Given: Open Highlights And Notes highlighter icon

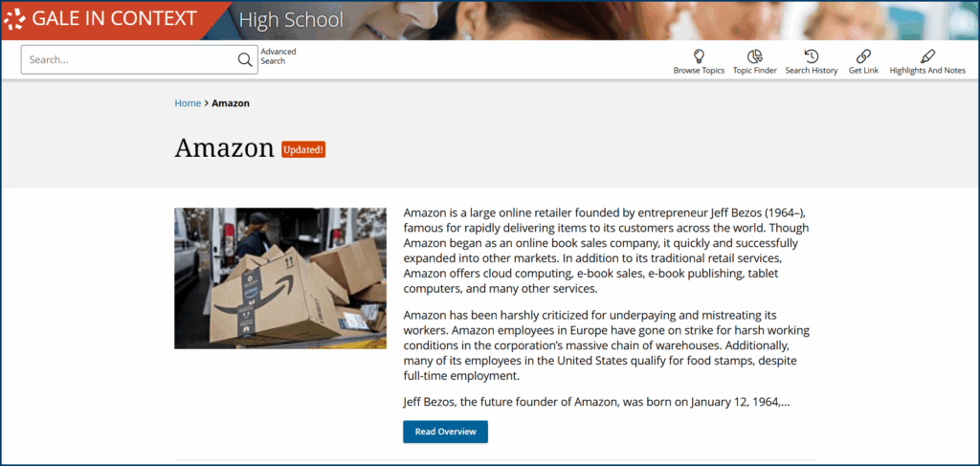Looking at the screenshot, I should (x=927, y=56).
